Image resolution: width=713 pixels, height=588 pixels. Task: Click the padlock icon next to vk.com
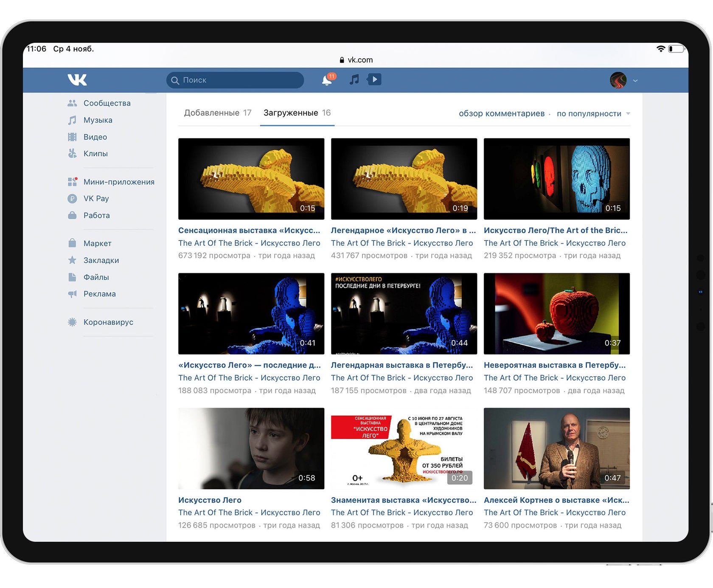tap(342, 60)
